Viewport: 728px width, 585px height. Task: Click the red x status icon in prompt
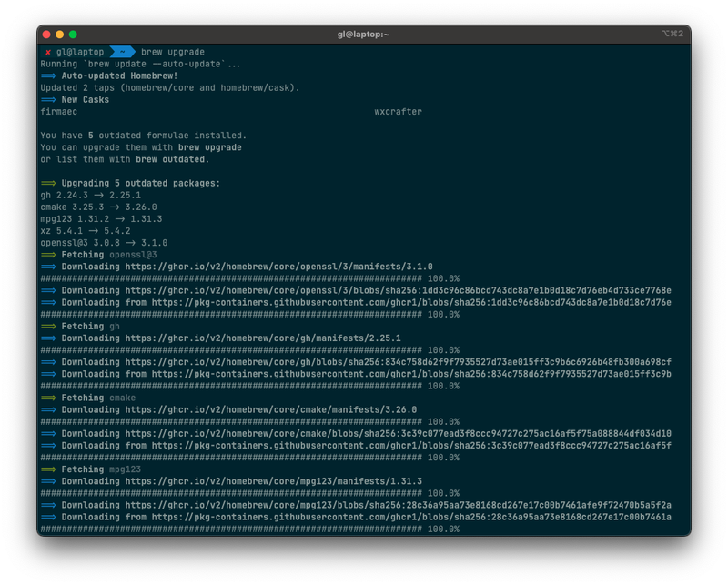click(48, 52)
